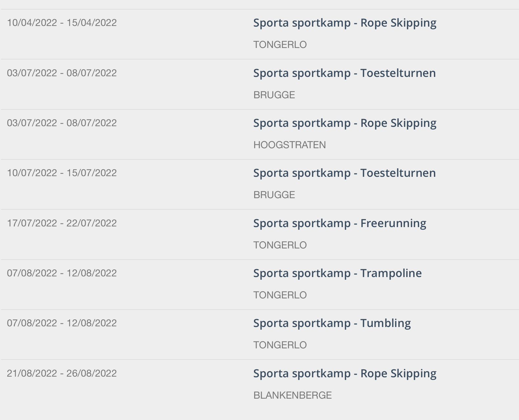Open Rope Skipping camp in Tongerlo
The image size is (519, 420).
[345, 23]
